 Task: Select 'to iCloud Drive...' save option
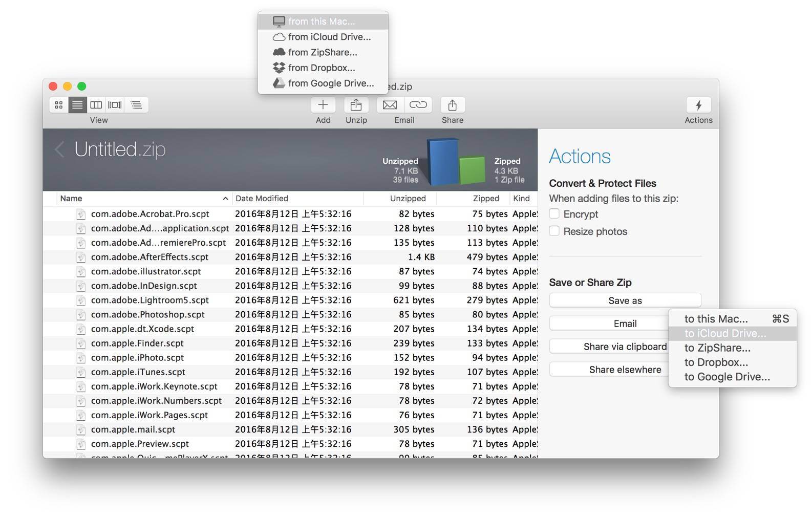point(733,333)
